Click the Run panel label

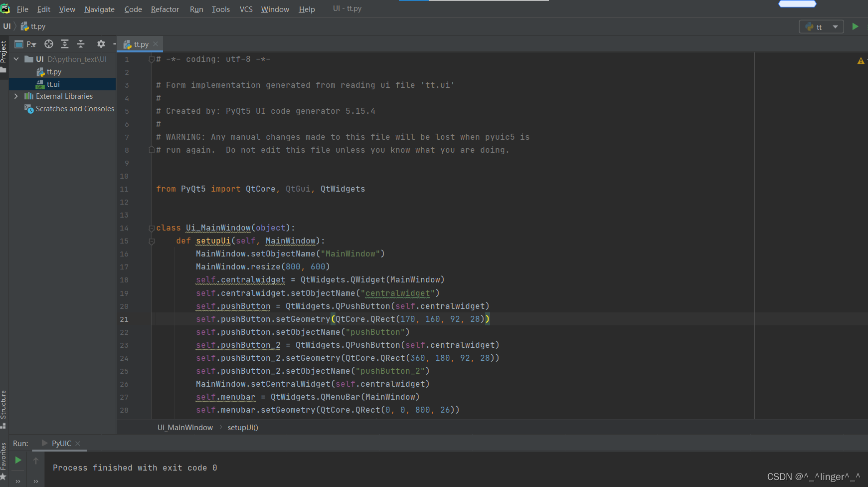(20, 443)
